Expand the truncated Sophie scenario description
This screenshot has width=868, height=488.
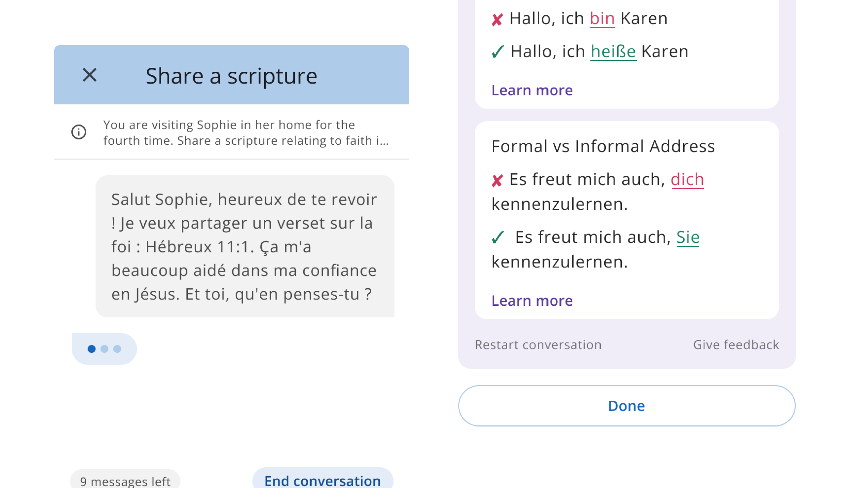pos(246,133)
